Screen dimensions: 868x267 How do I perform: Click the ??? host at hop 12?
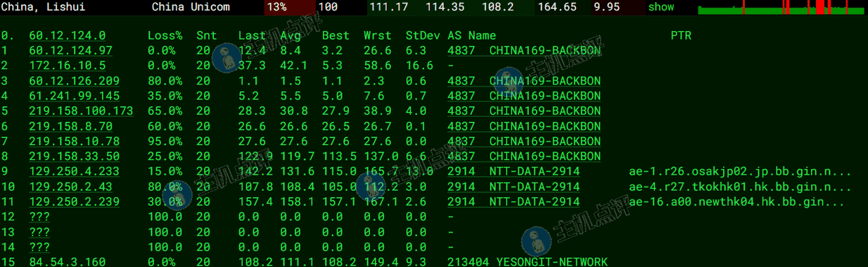pyautogui.click(x=39, y=217)
